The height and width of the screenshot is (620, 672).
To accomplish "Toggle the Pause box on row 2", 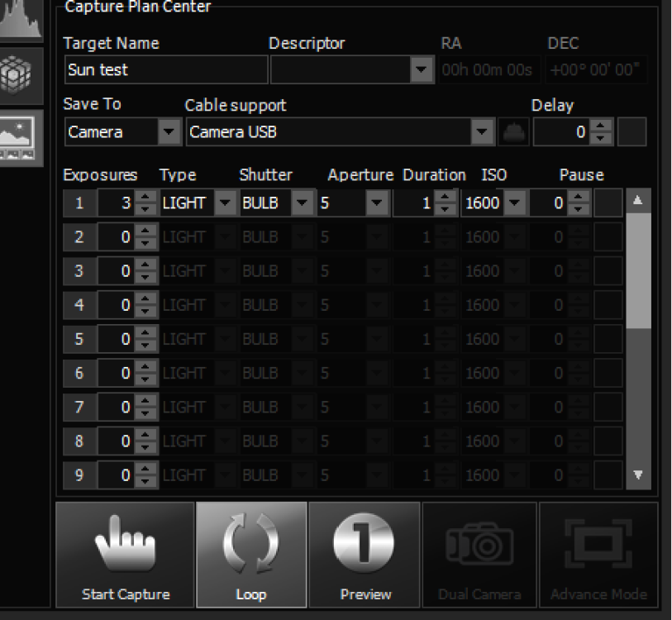I will [x=608, y=237].
